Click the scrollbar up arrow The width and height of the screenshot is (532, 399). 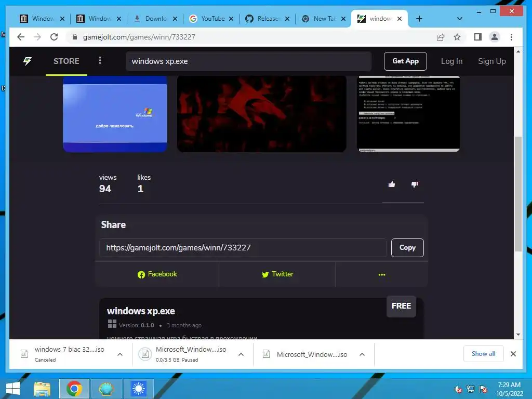coord(518,51)
